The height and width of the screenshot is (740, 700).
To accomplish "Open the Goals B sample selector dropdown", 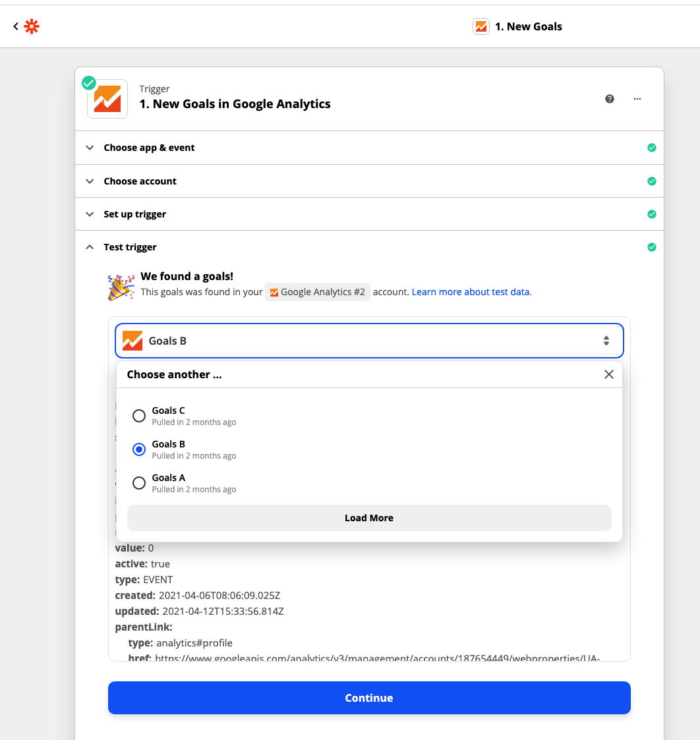I will click(369, 341).
